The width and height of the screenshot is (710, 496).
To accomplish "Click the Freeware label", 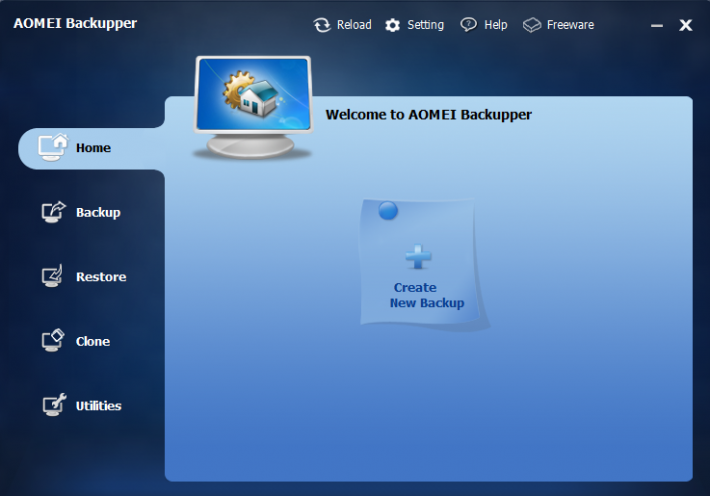I will pyautogui.click(x=570, y=24).
